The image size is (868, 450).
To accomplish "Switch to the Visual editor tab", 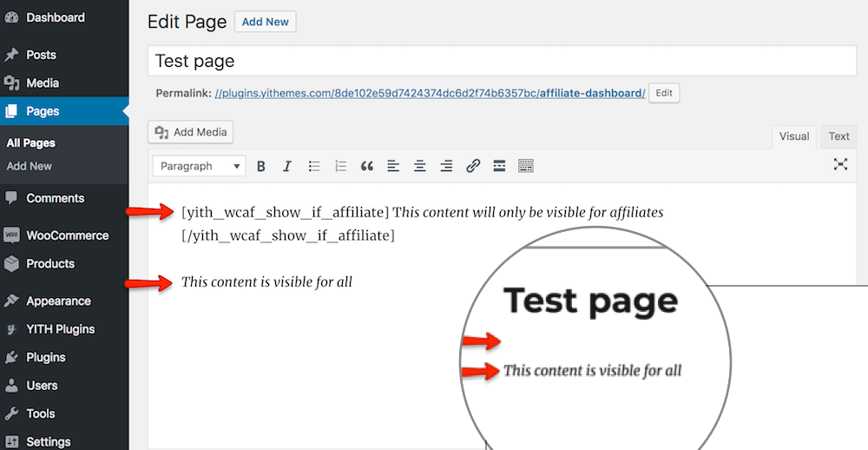I will [x=793, y=136].
